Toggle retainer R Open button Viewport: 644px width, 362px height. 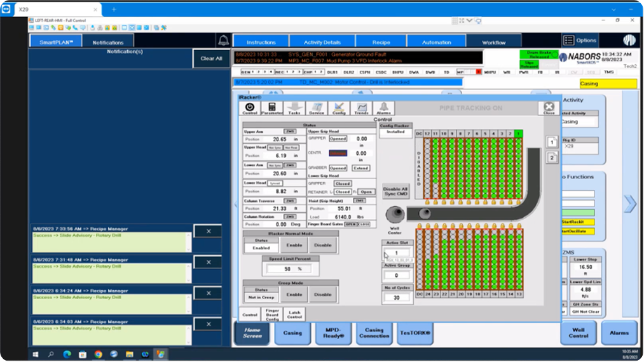click(x=366, y=192)
